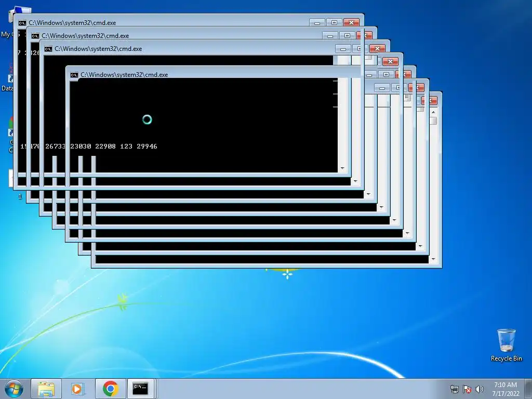
Task: Launch Windows Media Player from the taskbar
Action: click(x=78, y=389)
